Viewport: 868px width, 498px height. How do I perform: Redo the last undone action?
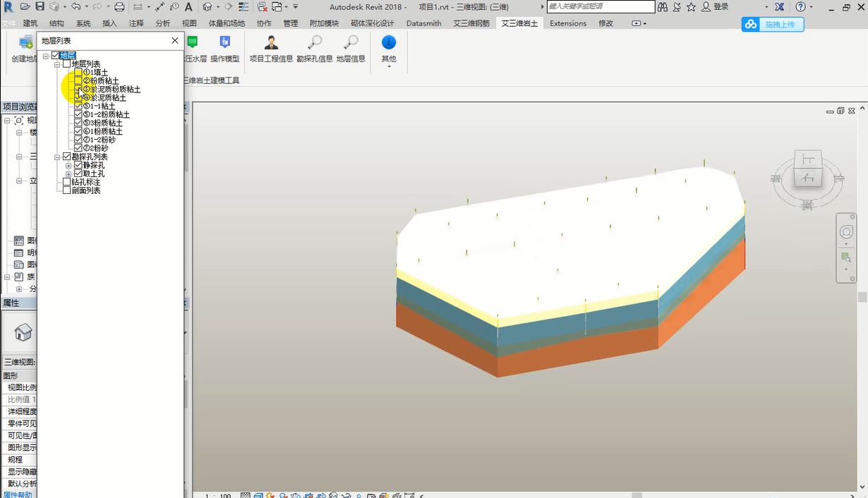pyautogui.click(x=96, y=6)
